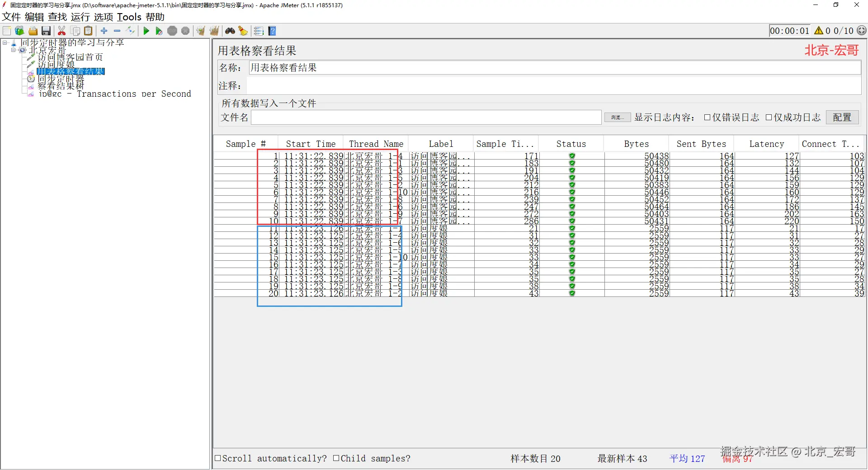Click the 文件名 input field

point(426,117)
